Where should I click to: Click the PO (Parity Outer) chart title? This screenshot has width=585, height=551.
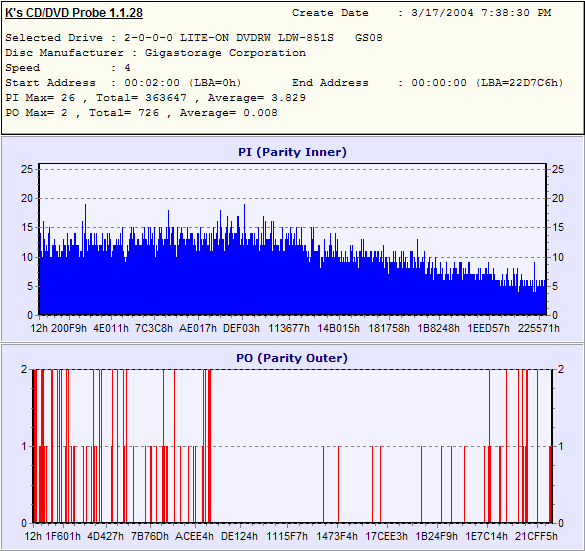(x=292, y=358)
